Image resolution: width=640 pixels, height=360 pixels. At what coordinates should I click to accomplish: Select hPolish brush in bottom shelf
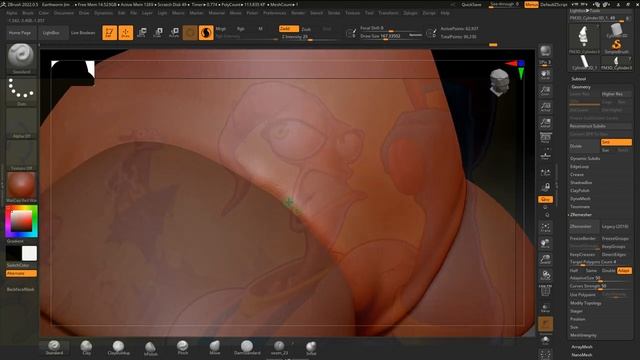point(150,348)
